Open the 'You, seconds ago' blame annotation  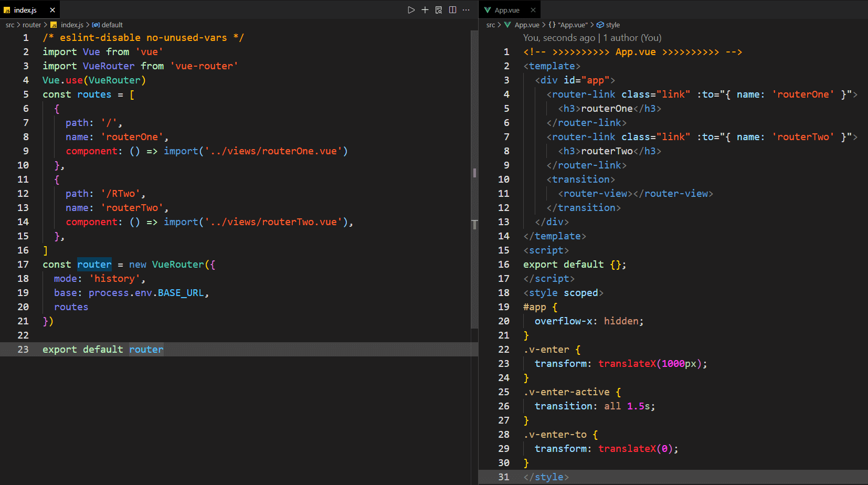[x=559, y=38]
